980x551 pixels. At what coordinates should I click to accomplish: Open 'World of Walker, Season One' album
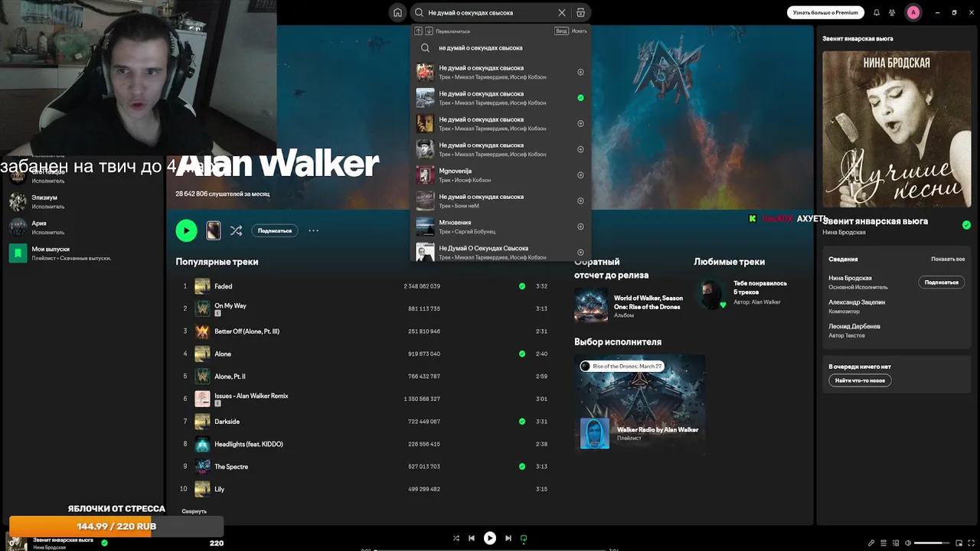[629, 306]
